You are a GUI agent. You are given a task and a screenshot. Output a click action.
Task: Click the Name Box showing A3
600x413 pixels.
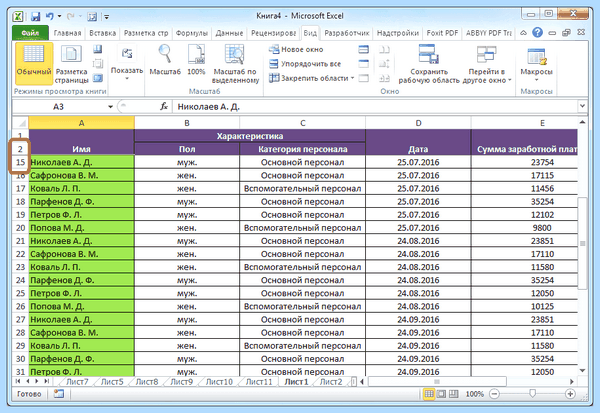tap(59, 106)
